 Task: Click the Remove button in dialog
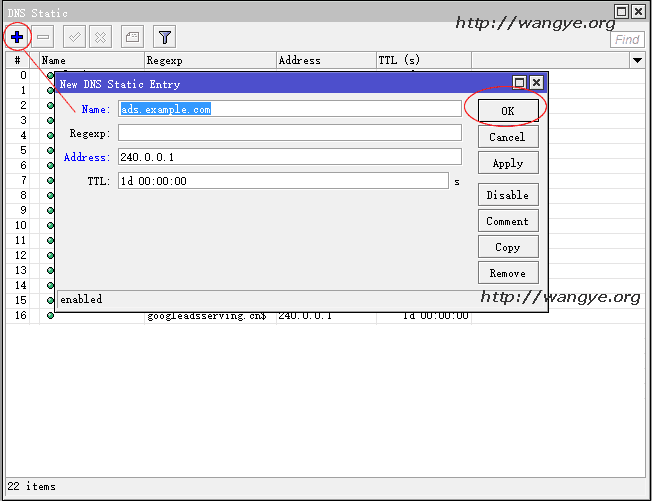click(x=508, y=273)
